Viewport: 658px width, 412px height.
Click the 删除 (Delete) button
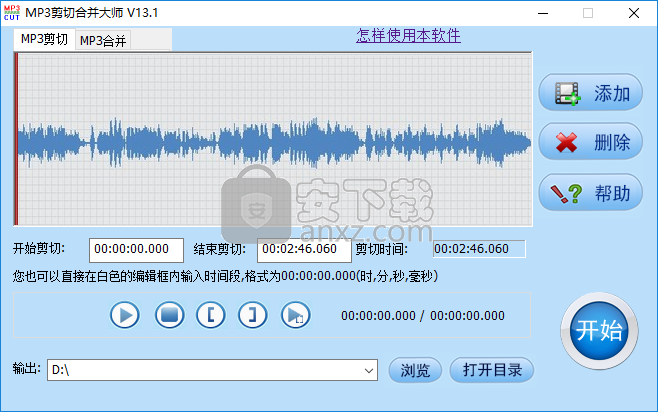point(590,142)
